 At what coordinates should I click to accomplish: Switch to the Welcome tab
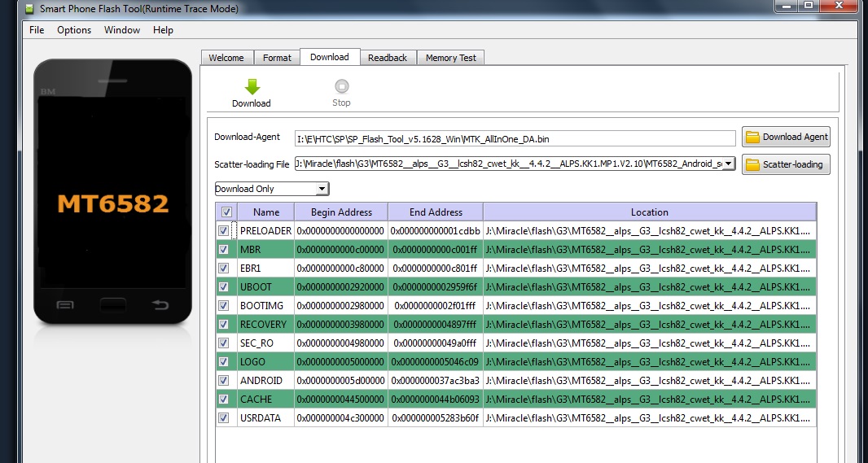click(226, 58)
